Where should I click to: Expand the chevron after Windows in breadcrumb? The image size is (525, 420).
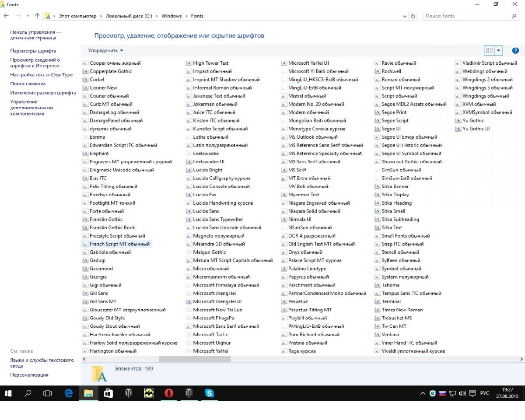coord(186,16)
